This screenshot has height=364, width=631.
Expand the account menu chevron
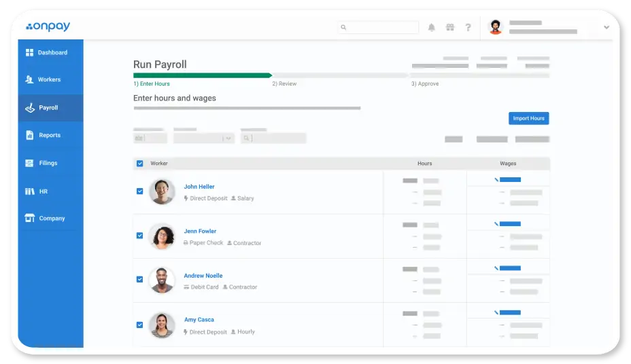pyautogui.click(x=606, y=28)
